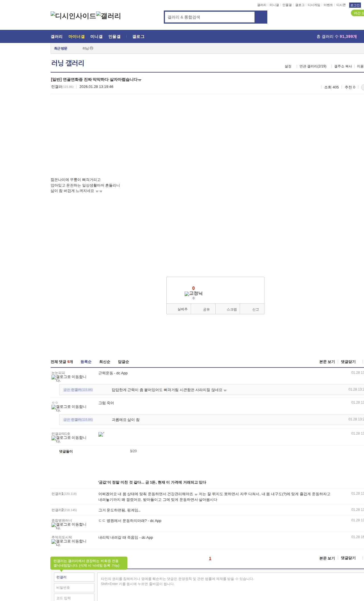
Task: Sort comments by 답글순
Action: 123,362
